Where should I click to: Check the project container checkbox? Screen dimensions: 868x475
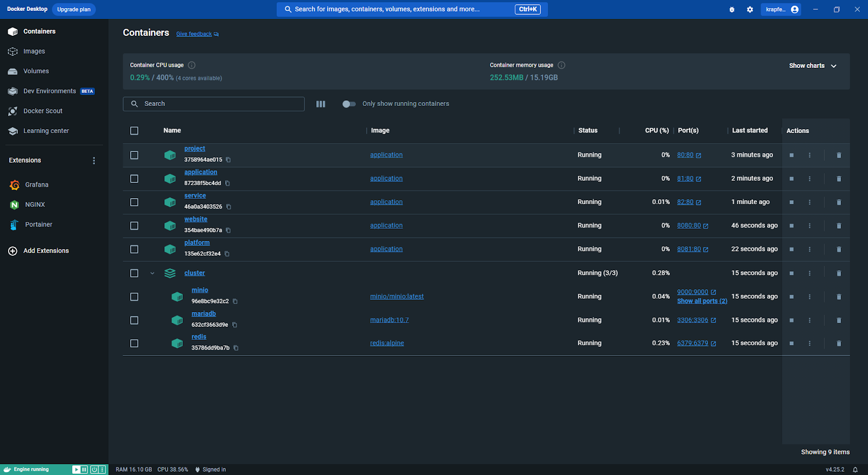[x=135, y=155]
